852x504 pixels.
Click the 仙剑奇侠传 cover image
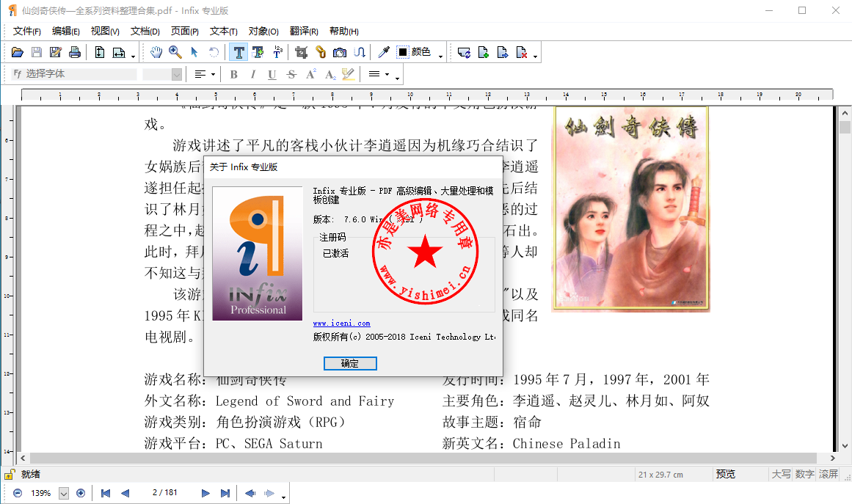630,209
